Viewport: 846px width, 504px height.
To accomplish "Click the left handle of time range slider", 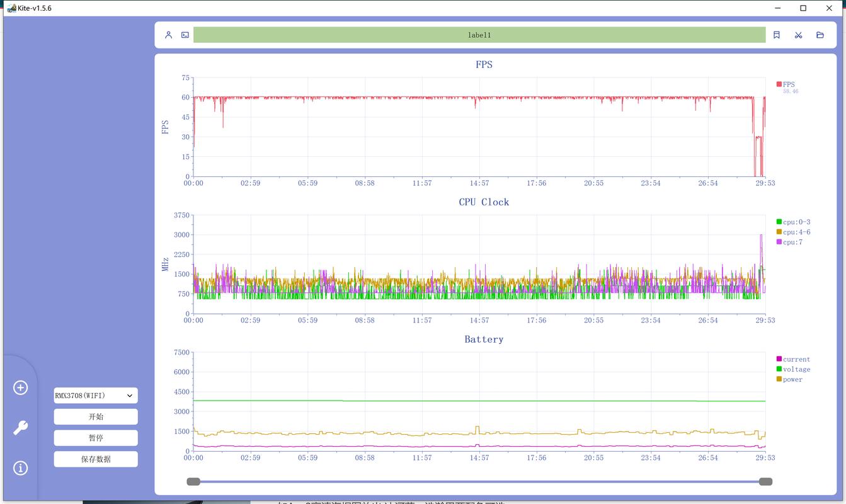I will click(193, 482).
